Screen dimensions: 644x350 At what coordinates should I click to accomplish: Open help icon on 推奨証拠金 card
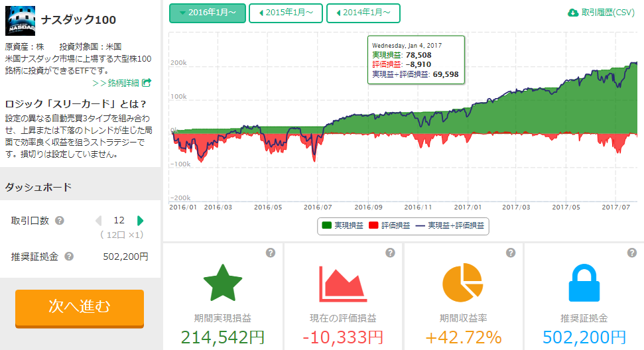point(632,253)
